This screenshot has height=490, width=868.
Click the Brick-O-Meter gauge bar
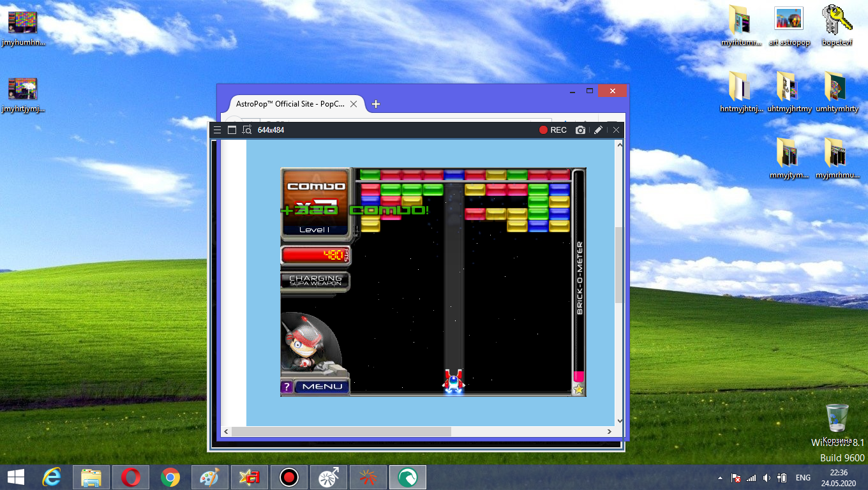click(x=579, y=276)
